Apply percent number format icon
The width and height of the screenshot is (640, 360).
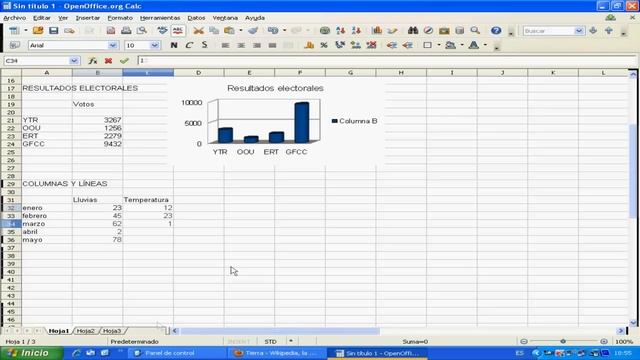(x=324, y=45)
